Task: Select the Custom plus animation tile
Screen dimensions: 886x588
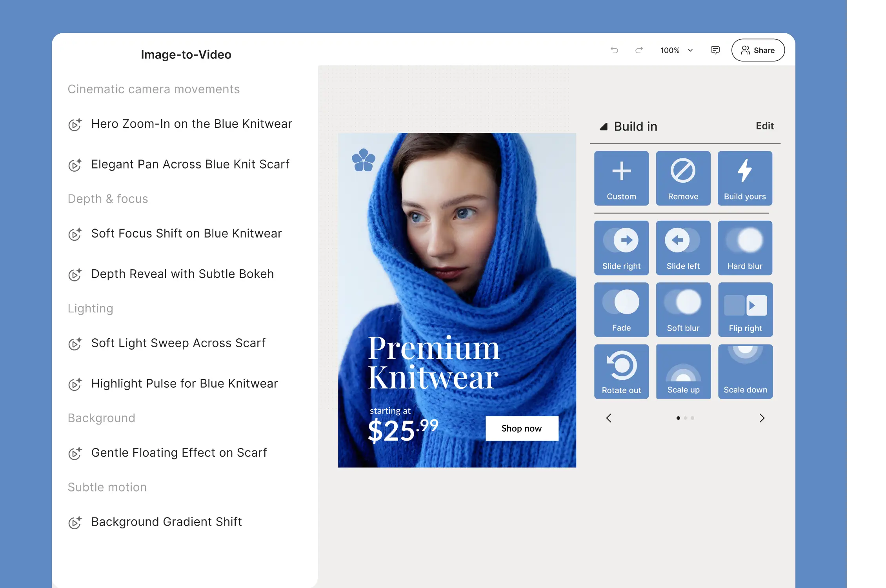Action: [x=621, y=178]
